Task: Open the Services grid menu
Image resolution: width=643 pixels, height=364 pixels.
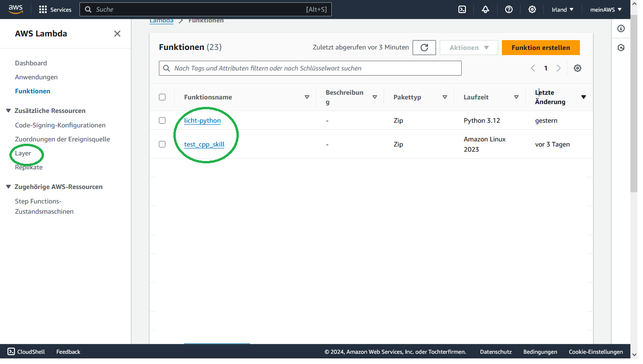Action: pyautogui.click(x=55, y=9)
